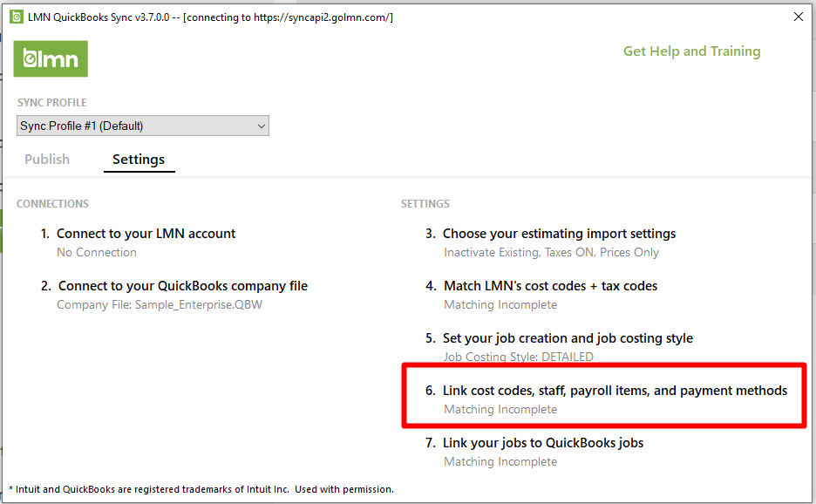Image resolution: width=816 pixels, height=504 pixels.
Task: Open Set your job creation and job costing style
Action: (x=568, y=338)
